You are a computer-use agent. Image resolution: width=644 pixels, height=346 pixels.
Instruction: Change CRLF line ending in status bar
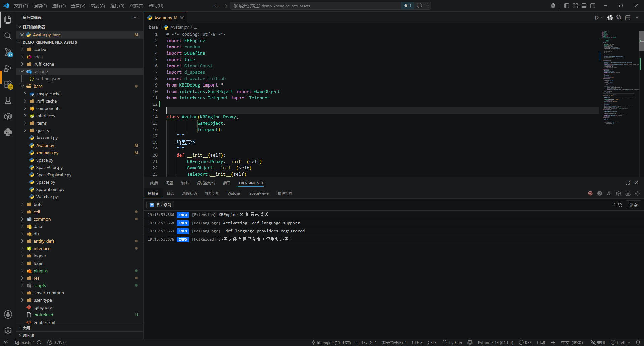pos(432,342)
